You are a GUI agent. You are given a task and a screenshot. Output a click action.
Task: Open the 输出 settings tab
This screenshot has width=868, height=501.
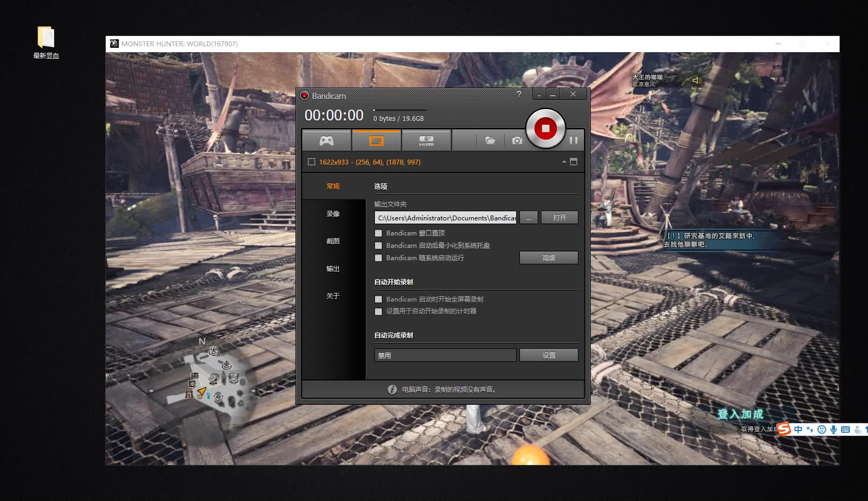[333, 268]
